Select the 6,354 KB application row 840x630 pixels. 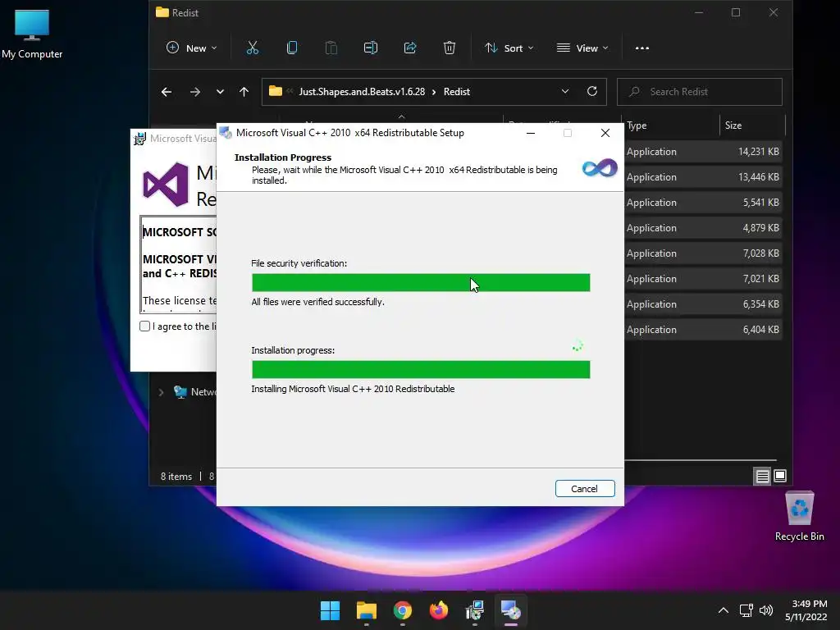tap(703, 304)
